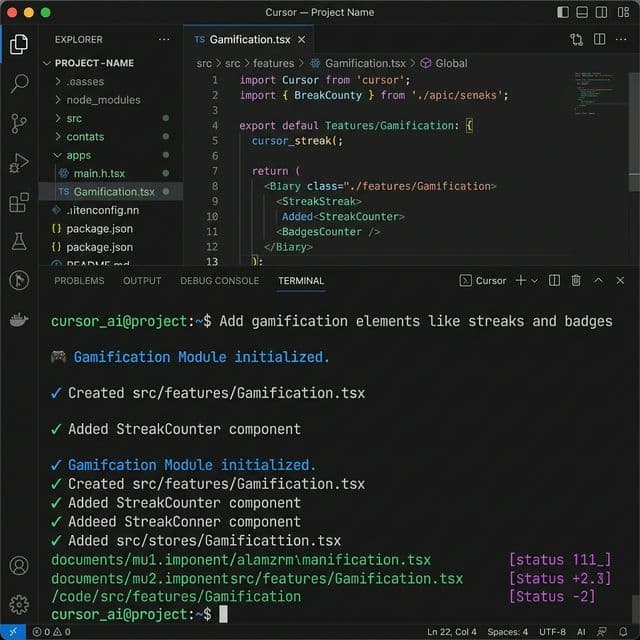Switch to the PROBLEMS panel tab
Screen dimensions: 640x640
79,281
